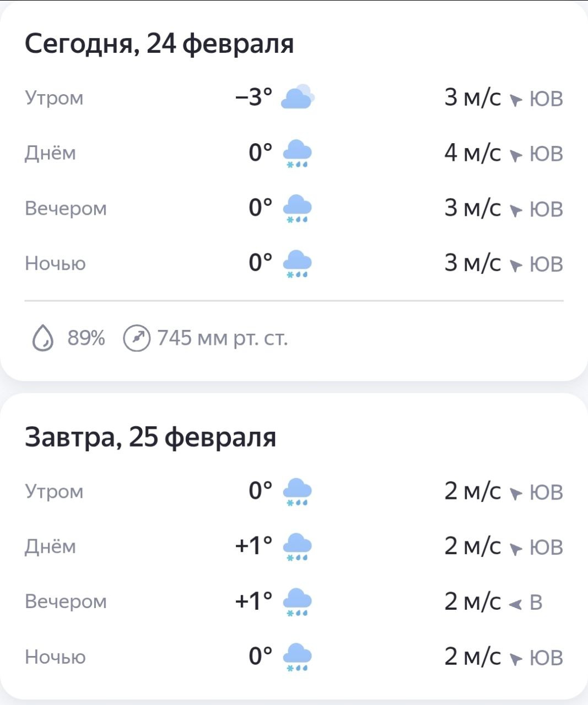
Task: Select tomorrow's "Вечером" forecast row
Action: (66, 601)
